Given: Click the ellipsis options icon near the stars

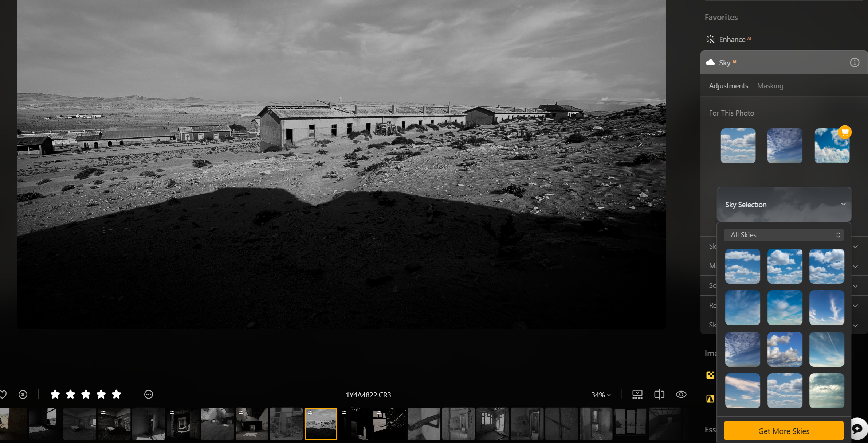Looking at the screenshot, I should pyautogui.click(x=148, y=394).
